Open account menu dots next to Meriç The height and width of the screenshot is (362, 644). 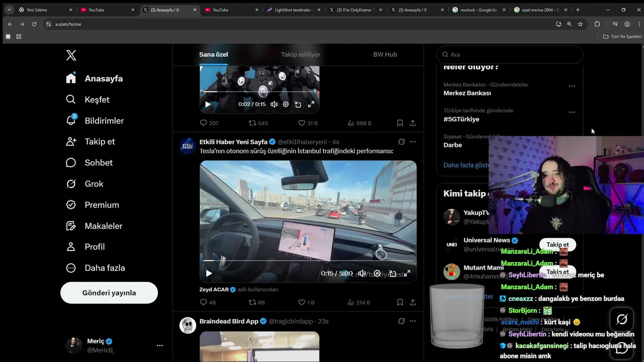(x=159, y=345)
